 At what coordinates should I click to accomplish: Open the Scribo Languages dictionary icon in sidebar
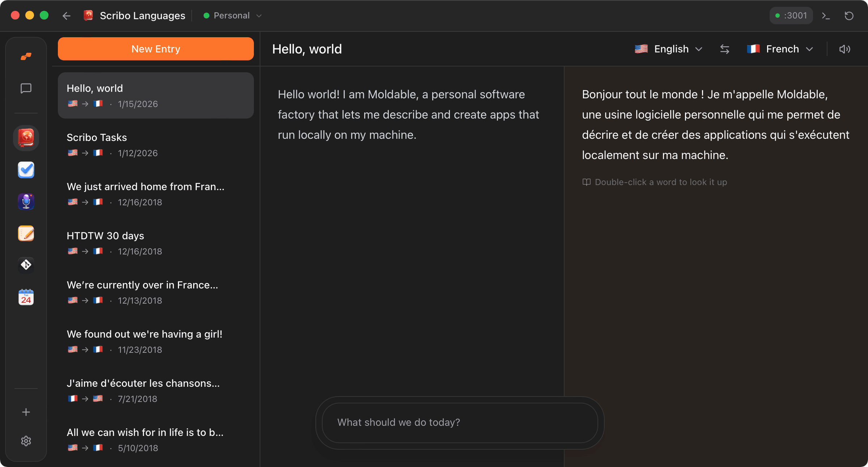(26, 138)
